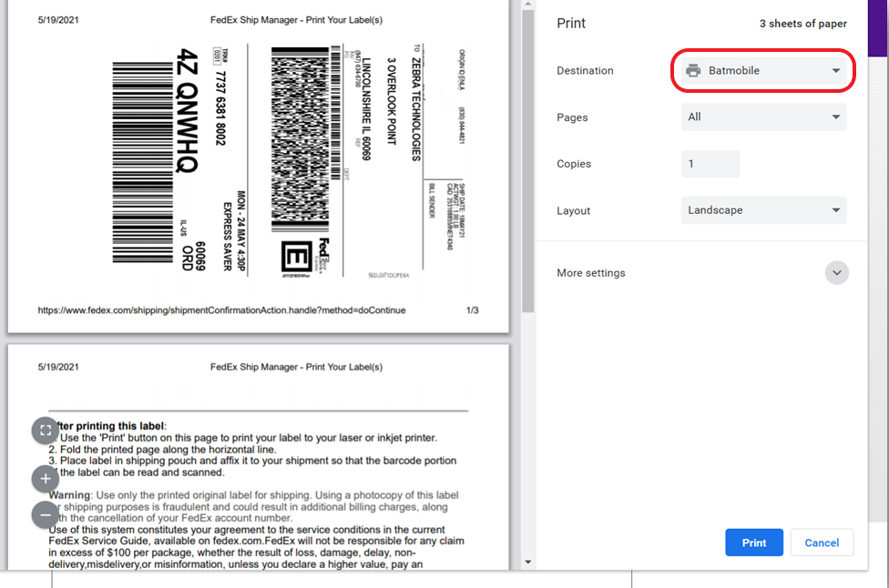Click the fedex.com shipping confirmation URL
Screen dimensions: 889x588
pos(223,310)
